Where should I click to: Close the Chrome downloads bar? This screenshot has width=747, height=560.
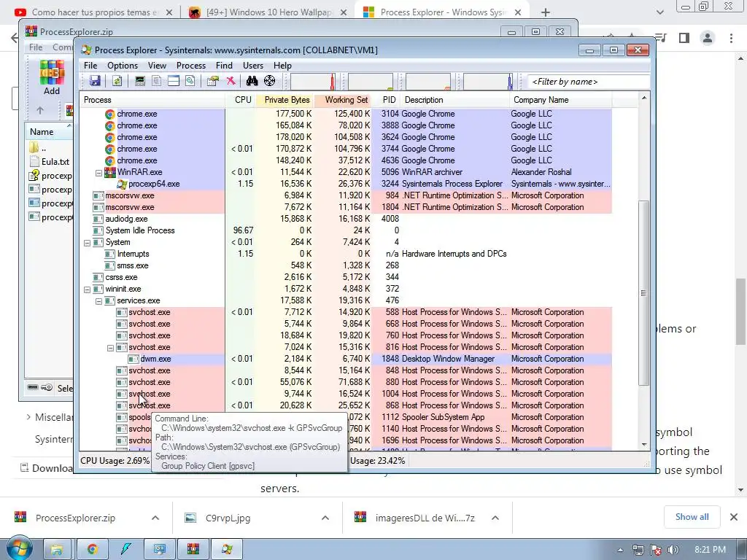pos(734,517)
